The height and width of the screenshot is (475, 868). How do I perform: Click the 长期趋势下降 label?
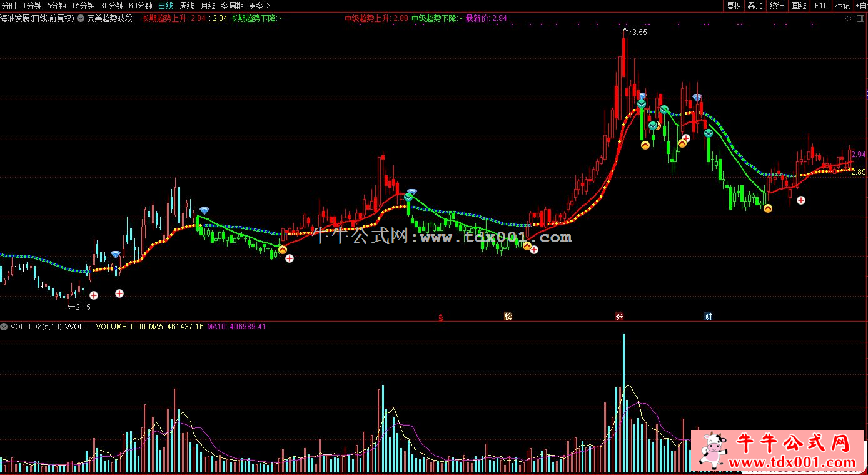click(x=256, y=18)
